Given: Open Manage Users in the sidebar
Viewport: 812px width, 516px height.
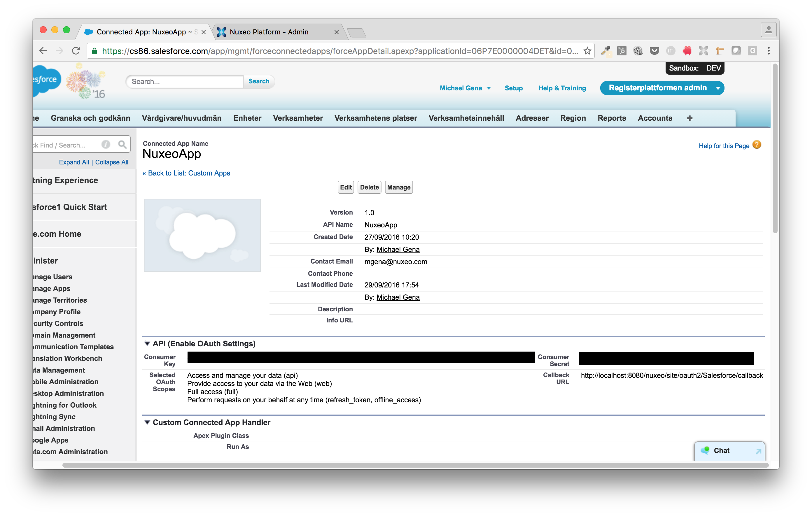Looking at the screenshot, I should (x=52, y=277).
